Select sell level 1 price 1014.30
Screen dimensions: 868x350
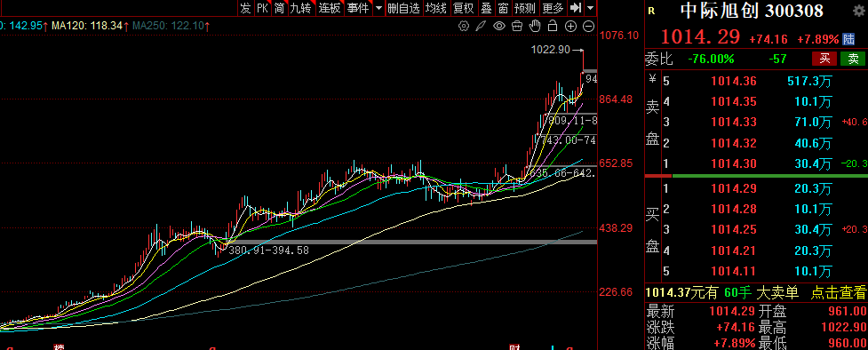point(734,164)
